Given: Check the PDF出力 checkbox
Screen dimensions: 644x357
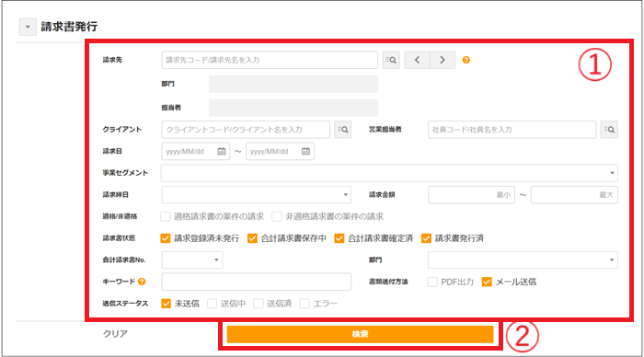Looking at the screenshot, I should tap(432, 282).
